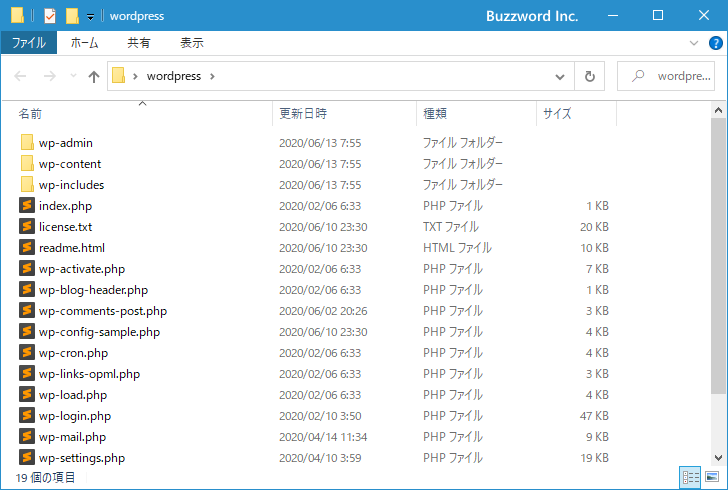Select the wp-load.php file name
Image resolution: width=728 pixels, height=490 pixels.
point(73,395)
